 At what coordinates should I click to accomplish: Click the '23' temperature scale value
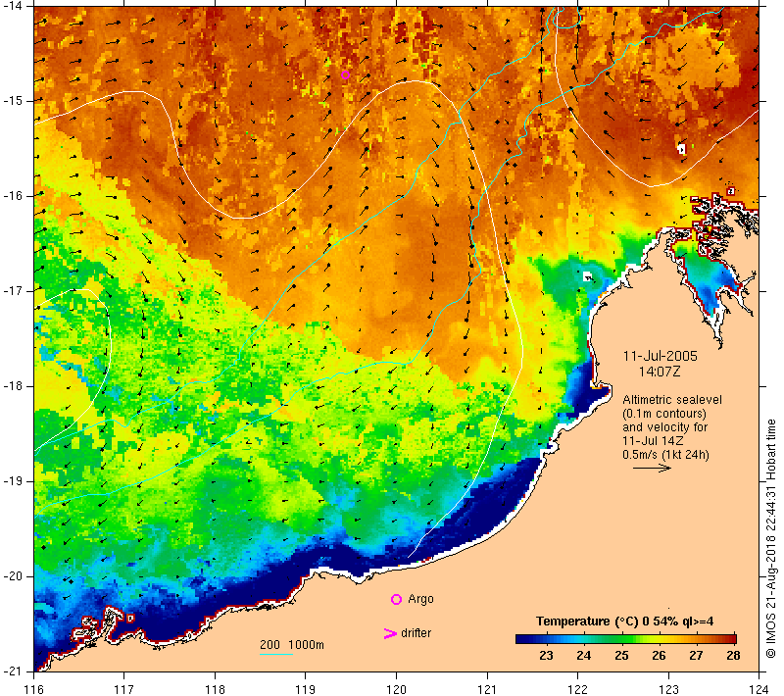[546, 656]
